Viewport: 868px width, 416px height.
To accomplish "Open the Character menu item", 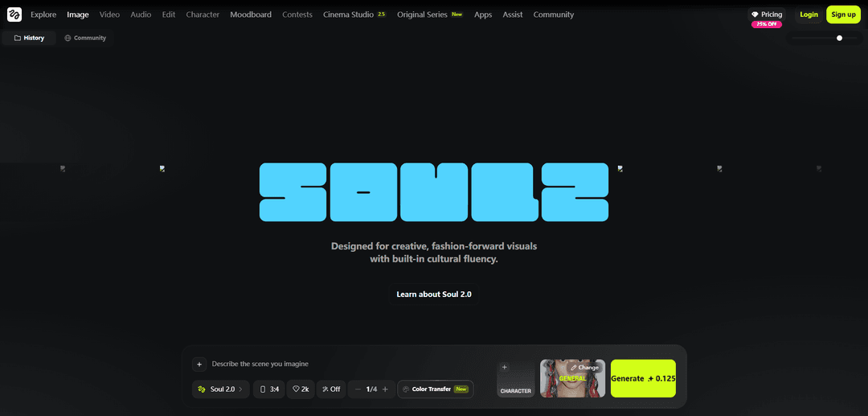I will [x=203, y=15].
